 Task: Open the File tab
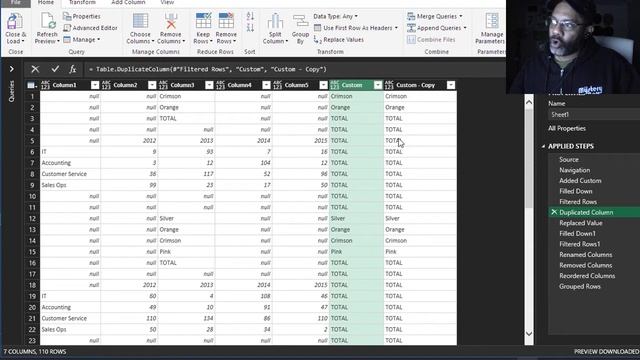[x=16, y=2]
